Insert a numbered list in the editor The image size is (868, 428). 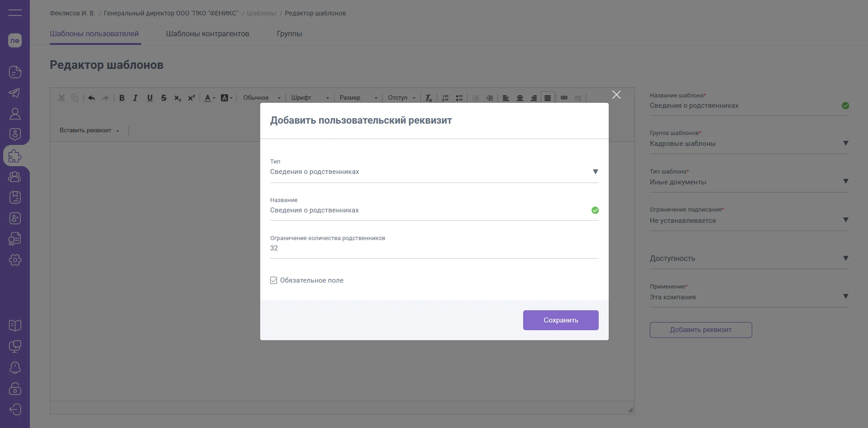click(445, 98)
